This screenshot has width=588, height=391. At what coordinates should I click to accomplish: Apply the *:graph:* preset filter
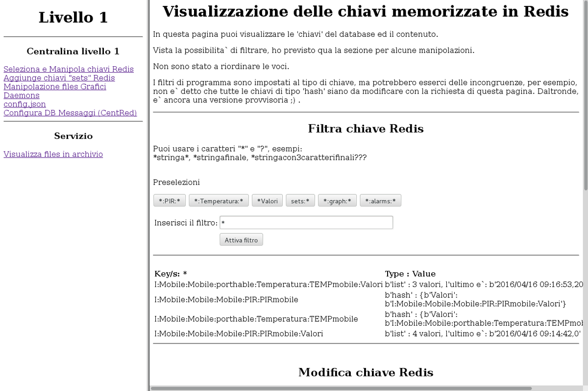[337, 201]
